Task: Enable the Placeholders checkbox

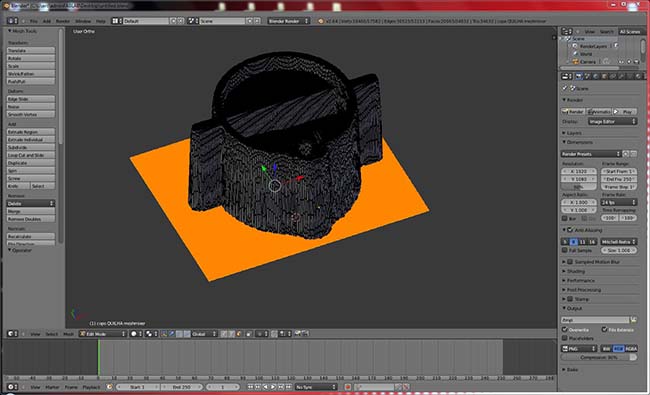Action: [x=564, y=338]
